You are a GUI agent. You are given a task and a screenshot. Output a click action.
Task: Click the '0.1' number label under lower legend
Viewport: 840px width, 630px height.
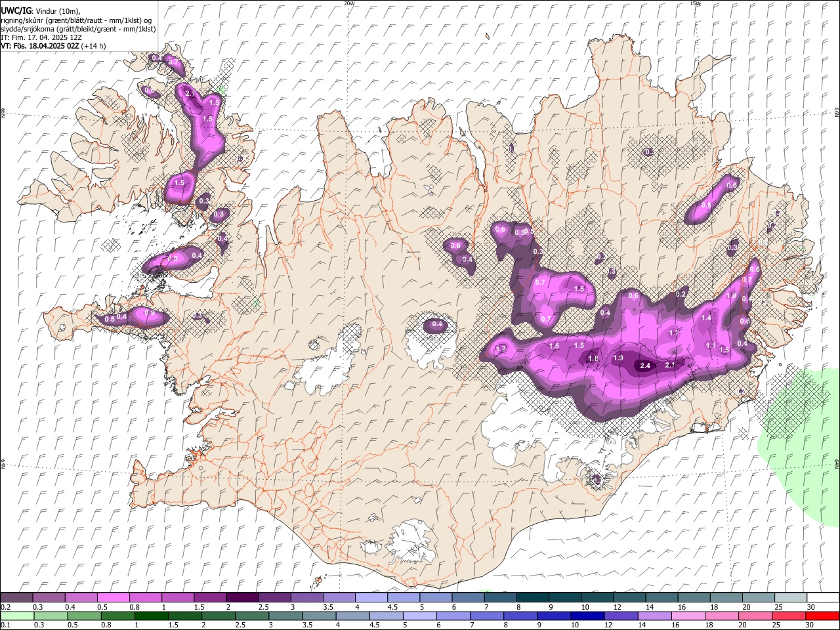(x=5, y=625)
